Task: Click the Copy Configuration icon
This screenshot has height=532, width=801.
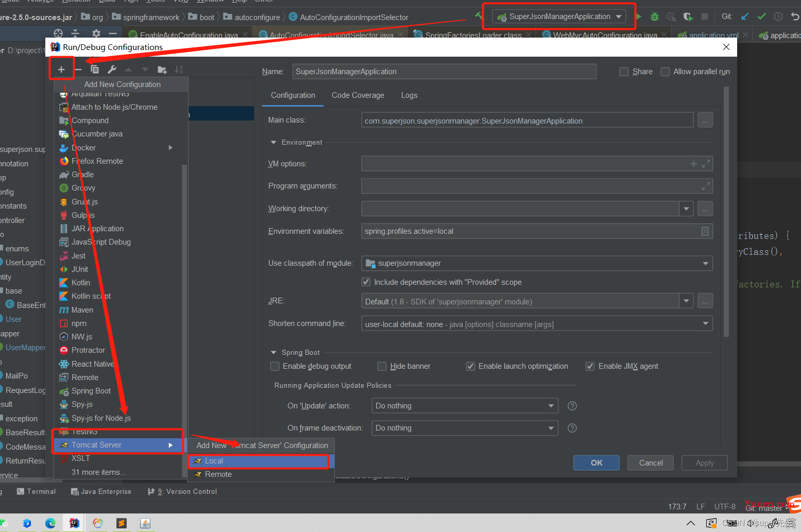Action: (95, 70)
